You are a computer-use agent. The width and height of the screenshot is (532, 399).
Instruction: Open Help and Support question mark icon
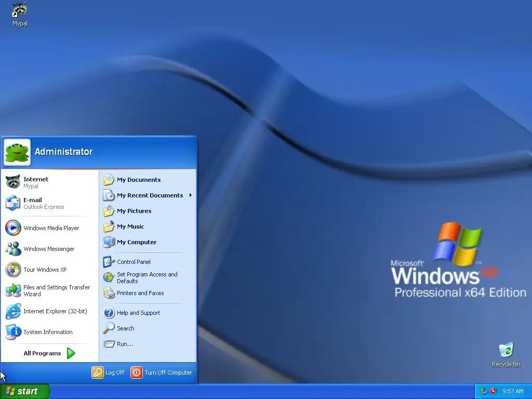coord(109,313)
